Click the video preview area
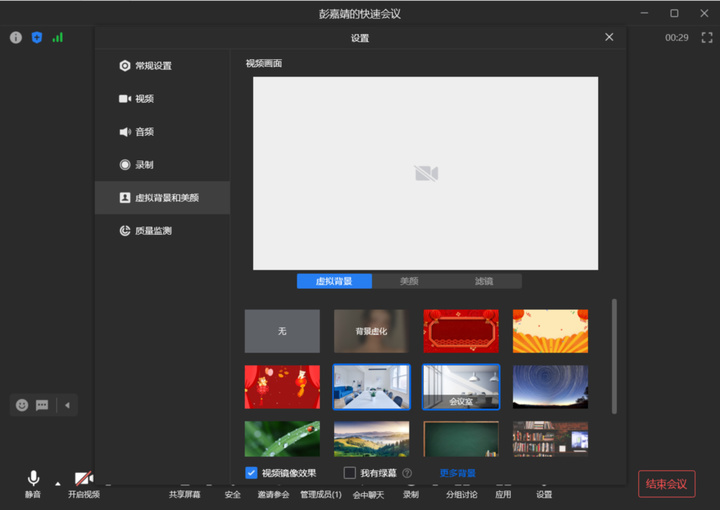The width and height of the screenshot is (720, 510). pyautogui.click(x=426, y=173)
